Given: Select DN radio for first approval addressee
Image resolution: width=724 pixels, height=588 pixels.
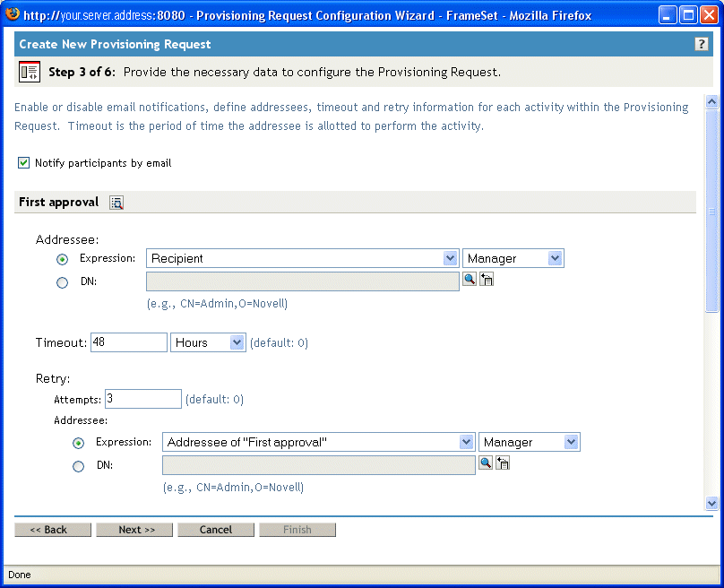Looking at the screenshot, I should point(63,282).
